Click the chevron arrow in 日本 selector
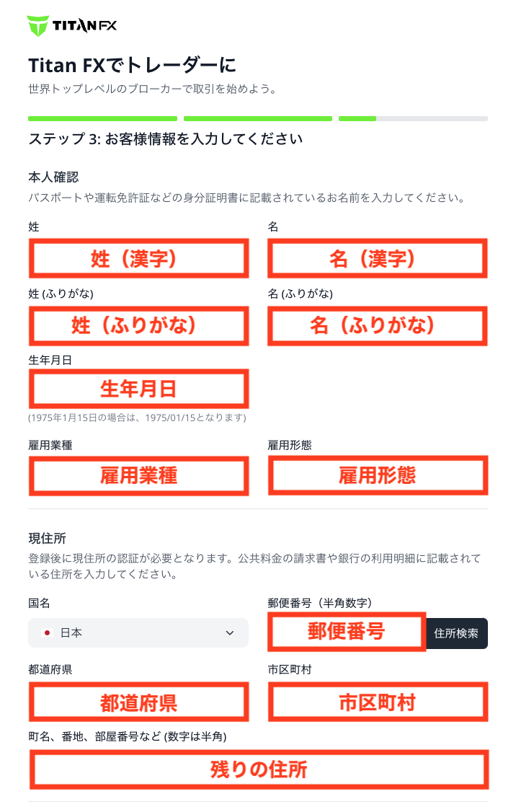This screenshot has height=812, width=516. tap(230, 633)
